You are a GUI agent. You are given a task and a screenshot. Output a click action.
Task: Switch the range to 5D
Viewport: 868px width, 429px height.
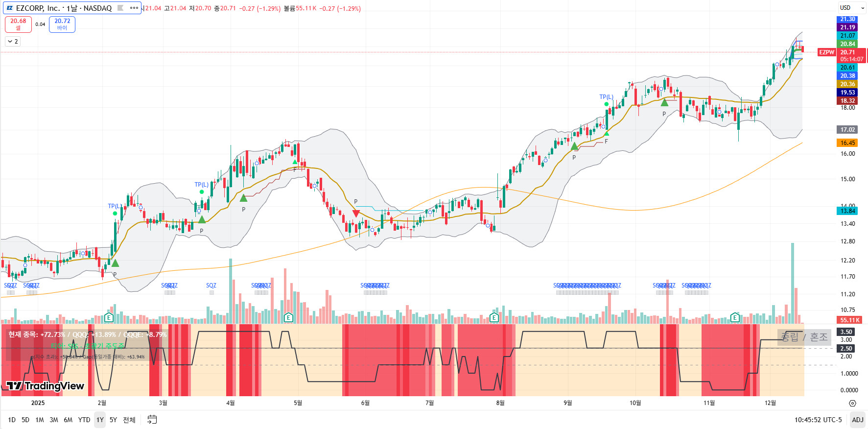pos(25,420)
